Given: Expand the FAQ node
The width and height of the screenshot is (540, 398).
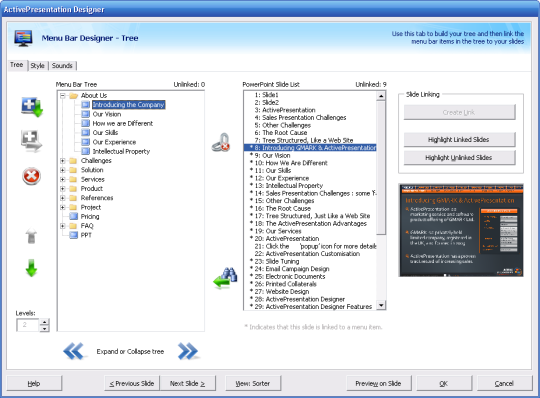Looking at the screenshot, I should (63, 226).
